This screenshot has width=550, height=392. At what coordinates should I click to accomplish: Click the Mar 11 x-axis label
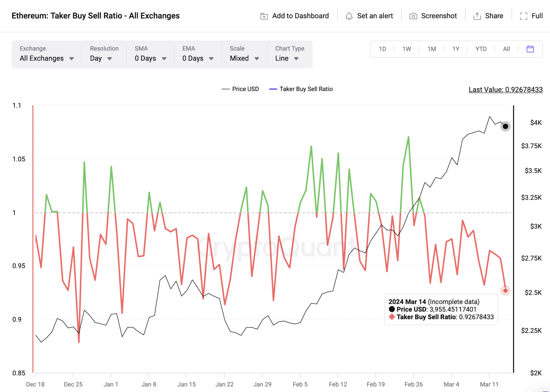[x=489, y=384]
